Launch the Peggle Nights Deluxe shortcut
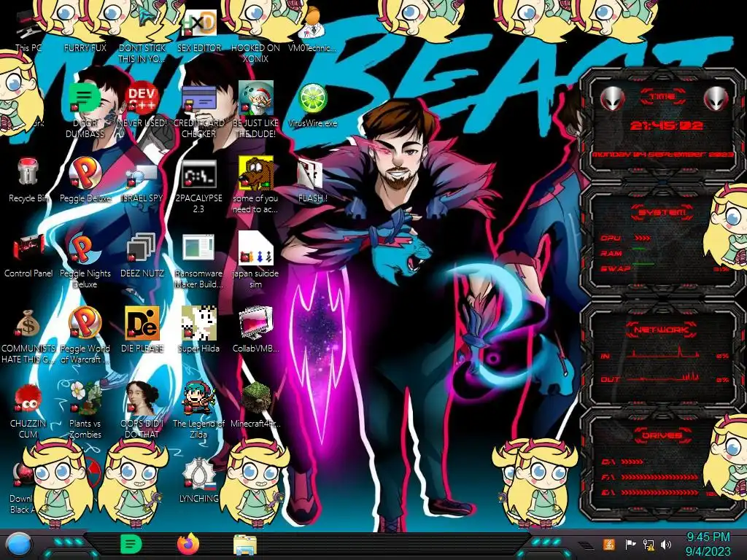This screenshot has width=747, height=560. pyautogui.click(x=85, y=261)
